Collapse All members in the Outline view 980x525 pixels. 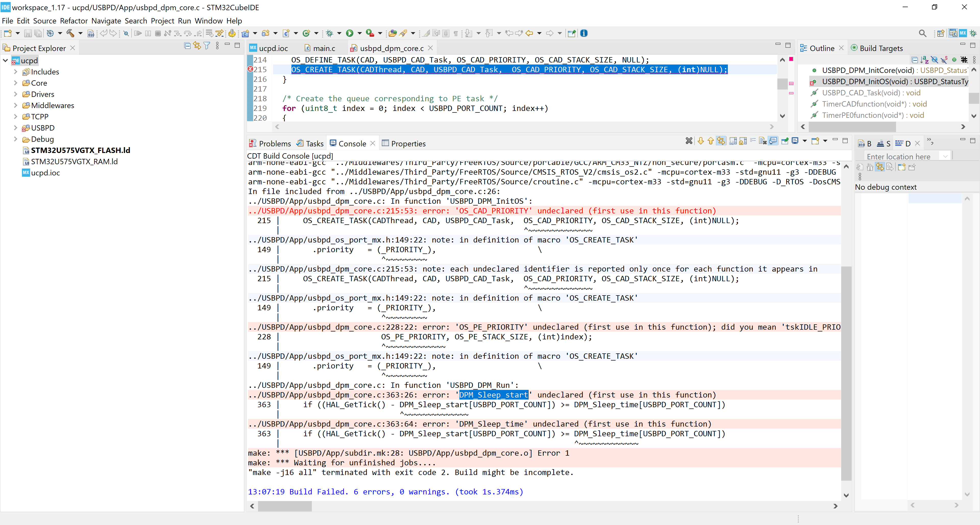coord(915,60)
